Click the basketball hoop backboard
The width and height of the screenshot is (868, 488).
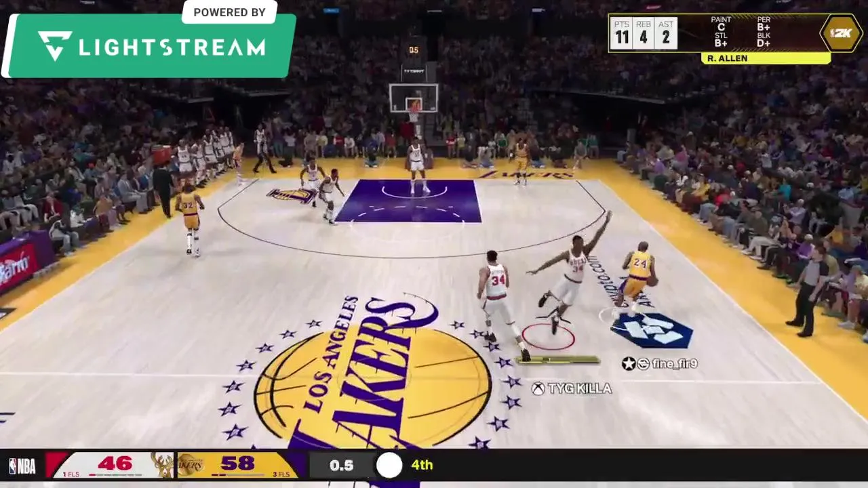pos(414,98)
